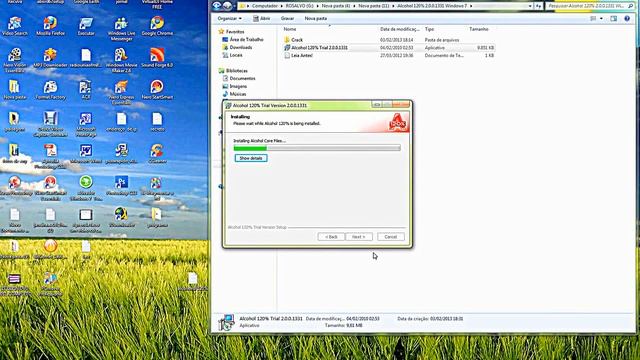Click the Show details button in the installer
The height and width of the screenshot is (360, 640).
pyautogui.click(x=251, y=158)
